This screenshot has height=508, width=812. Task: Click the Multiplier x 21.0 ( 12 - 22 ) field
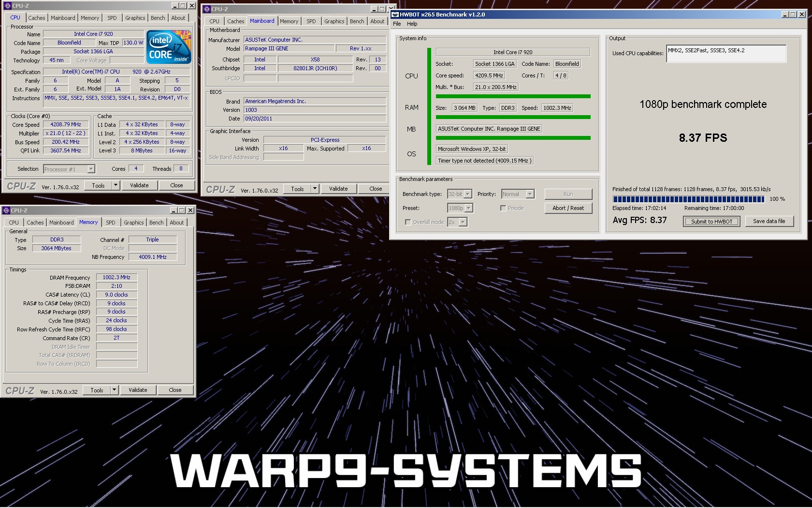pos(66,133)
